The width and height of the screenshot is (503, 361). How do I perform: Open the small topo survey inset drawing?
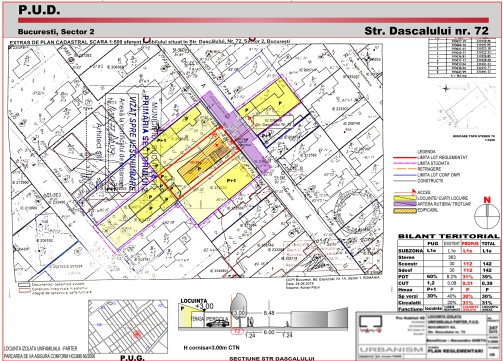[x=467, y=108]
